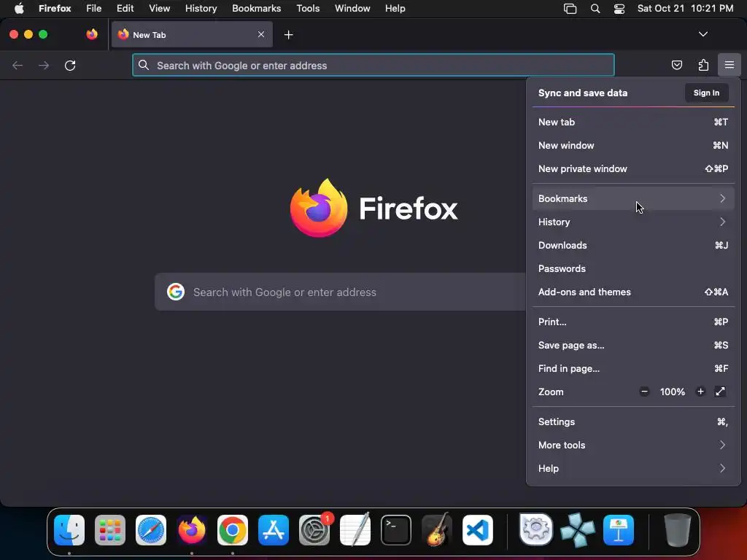
Task: Click the Sign In button
Action: (x=706, y=93)
